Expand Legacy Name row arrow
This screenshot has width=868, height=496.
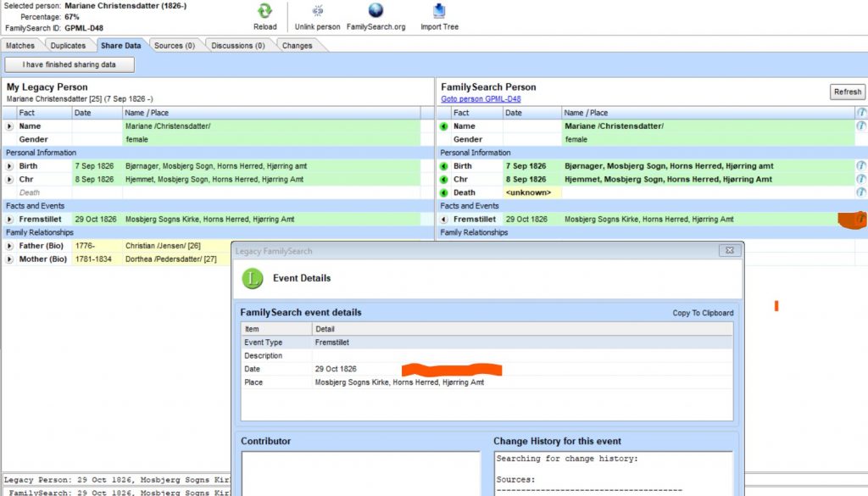click(9, 126)
